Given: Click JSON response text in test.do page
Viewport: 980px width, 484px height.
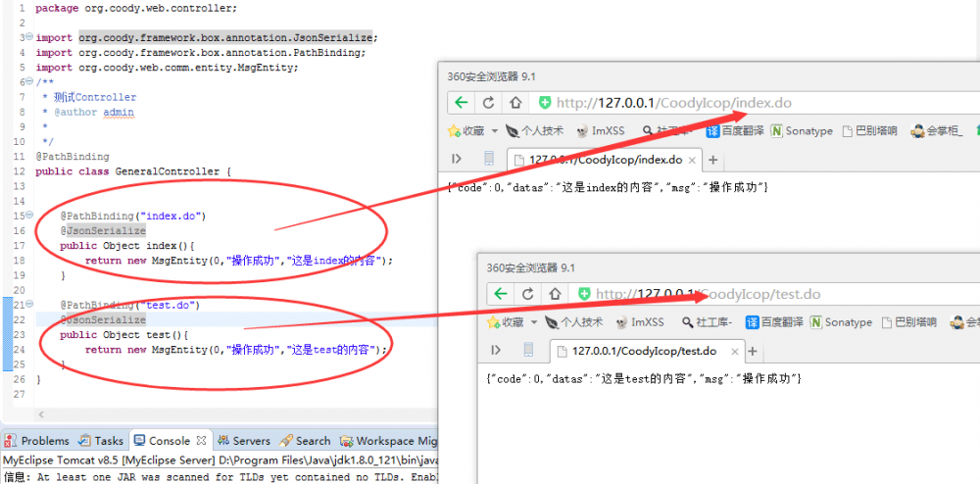Looking at the screenshot, I should 644,378.
